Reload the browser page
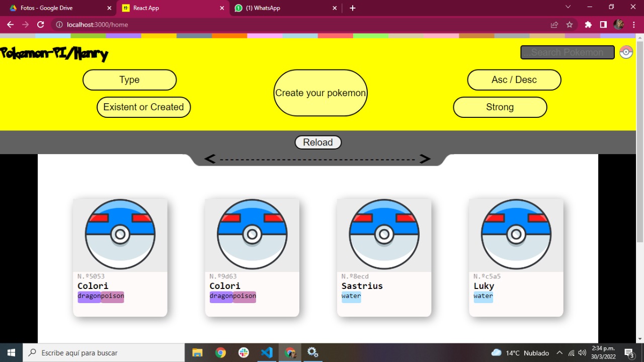The width and height of the screenshot is (644, 362). pos(41,24)
